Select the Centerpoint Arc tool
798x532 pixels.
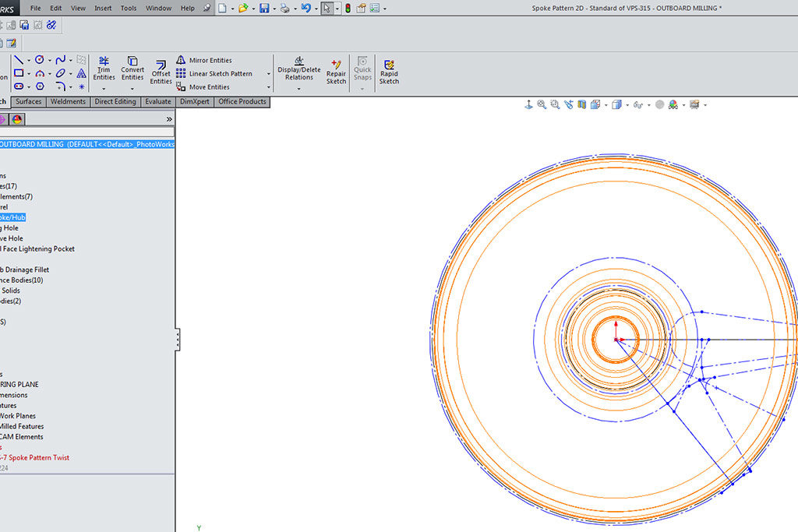coord(40,73)
